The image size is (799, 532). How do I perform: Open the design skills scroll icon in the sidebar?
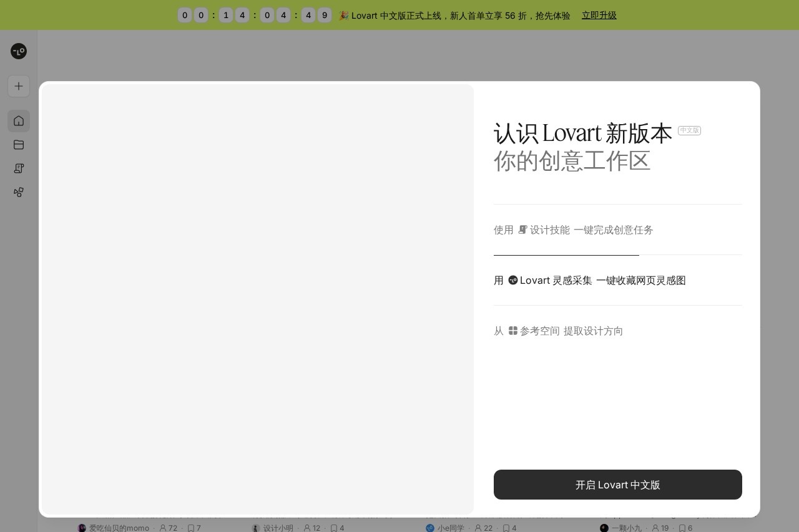pyautogui.click(x=19, y=168)
